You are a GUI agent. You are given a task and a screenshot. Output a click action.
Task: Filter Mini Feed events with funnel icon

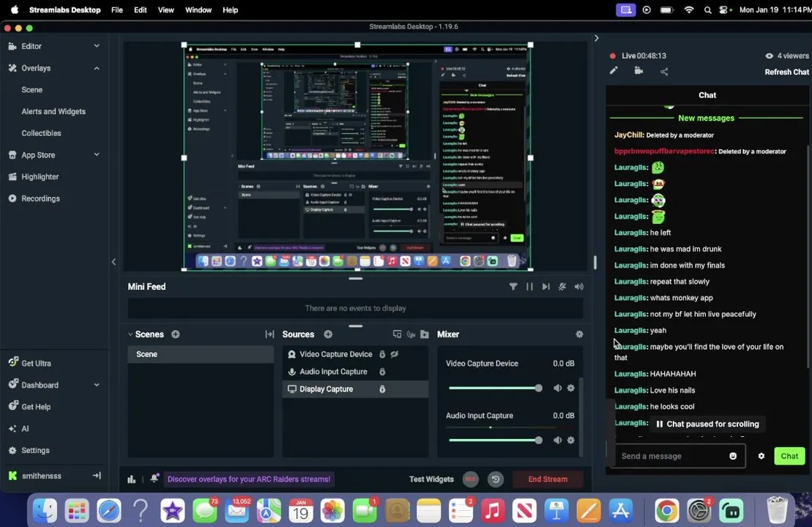[513, 286]
